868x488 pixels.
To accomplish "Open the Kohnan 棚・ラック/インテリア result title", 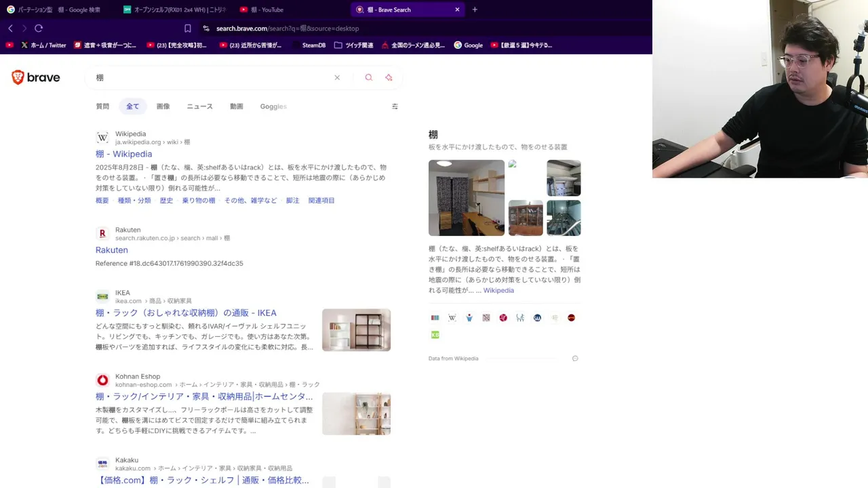I will coord(204,396).
